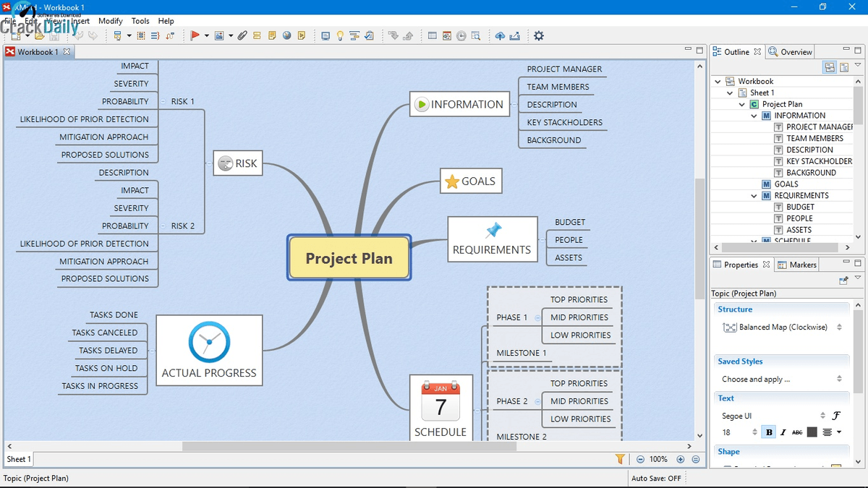Select GOALS in the Outline tree
Image resolution: width=868 pixels, height=488 pixels.
786,184
